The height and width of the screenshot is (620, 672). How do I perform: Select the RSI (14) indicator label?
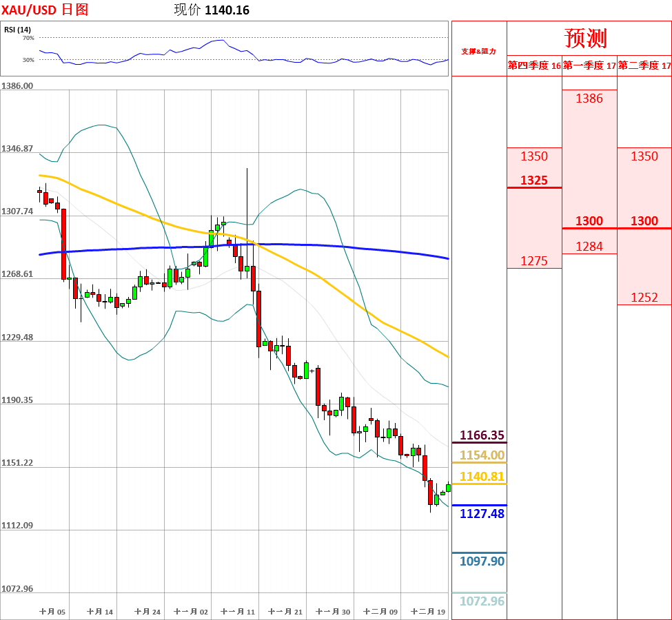(x=17, y=30)
